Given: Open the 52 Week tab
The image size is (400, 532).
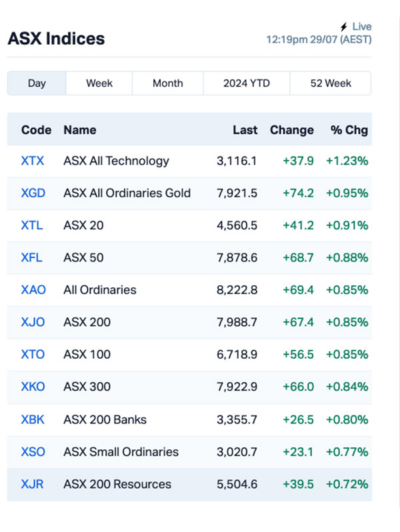Looking at the screenshot, I should (x=331, y=83).
